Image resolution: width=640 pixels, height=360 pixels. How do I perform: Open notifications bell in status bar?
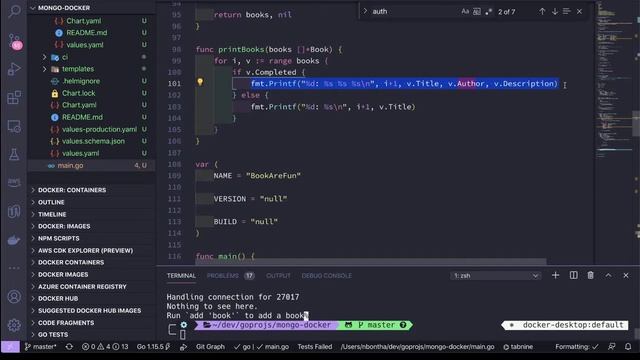[x=628, y=347]
